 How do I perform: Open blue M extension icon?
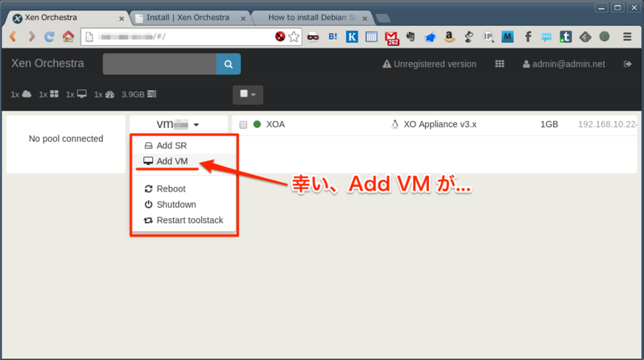point(508,36)
